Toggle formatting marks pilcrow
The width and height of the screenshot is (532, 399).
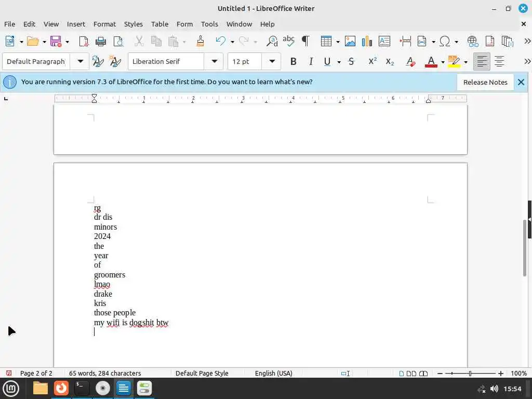coord(305,42)
